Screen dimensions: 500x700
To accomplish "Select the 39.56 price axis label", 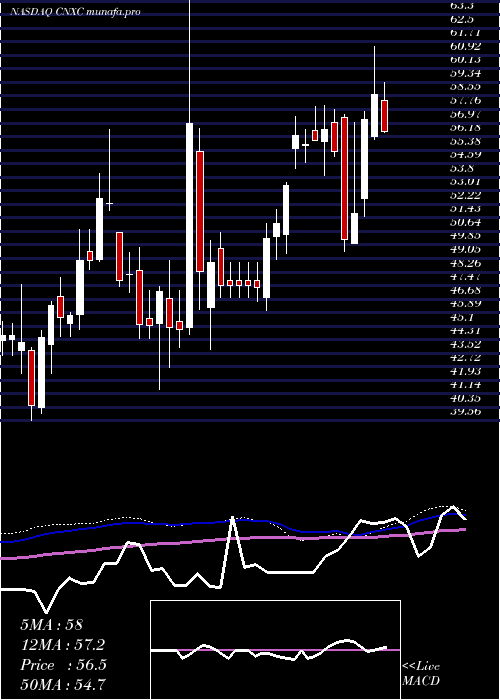I will pos(466,412).
